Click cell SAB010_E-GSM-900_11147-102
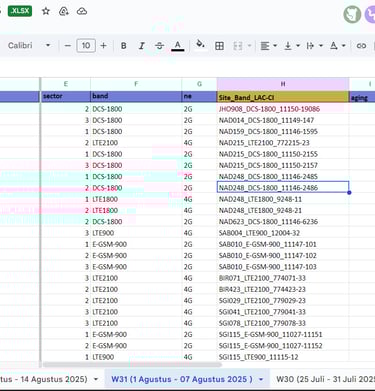Viewport: 375px width, 391px height. pyautogui.click(x=283, y=256)
